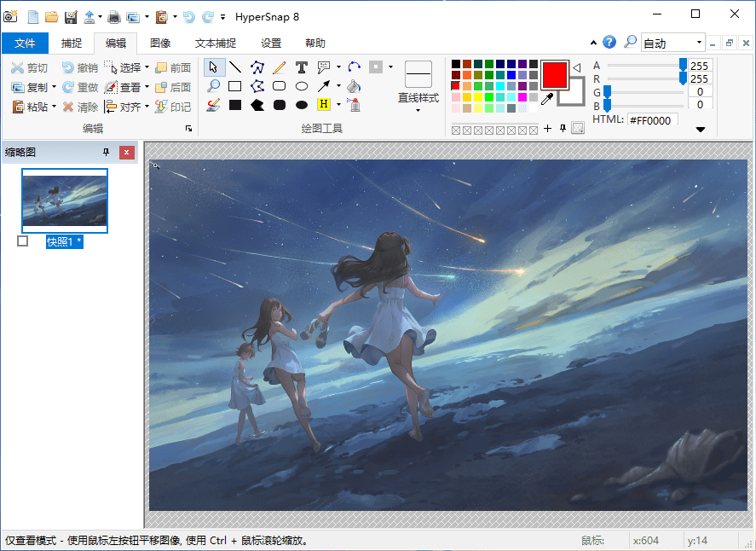Select the hollow rectangle tool
This screenshot has height=551, width=756.
[x=235, y=86]
